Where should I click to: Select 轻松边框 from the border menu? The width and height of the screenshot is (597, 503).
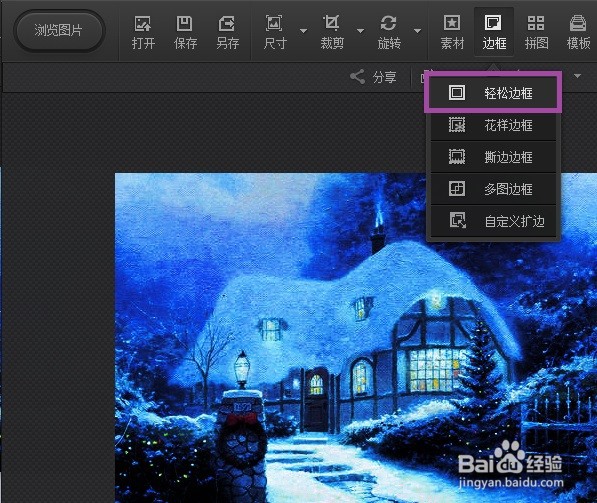click(x=493, y=93)
